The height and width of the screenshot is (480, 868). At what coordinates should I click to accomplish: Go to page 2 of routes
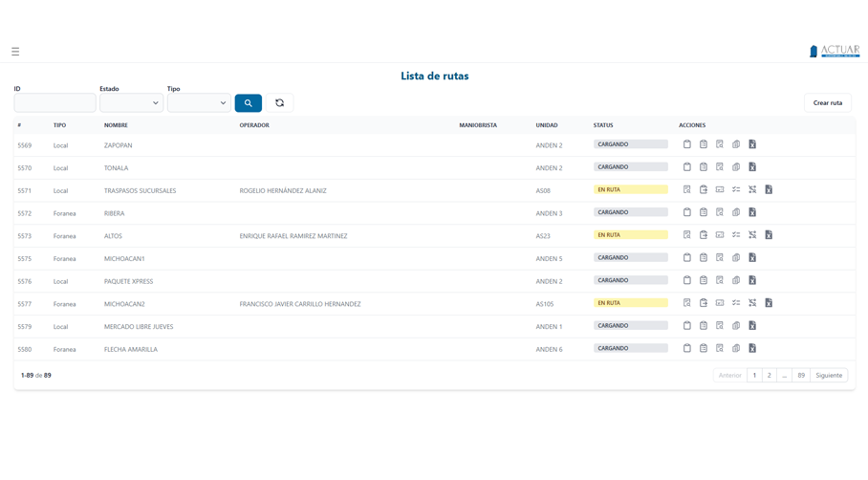769,376
